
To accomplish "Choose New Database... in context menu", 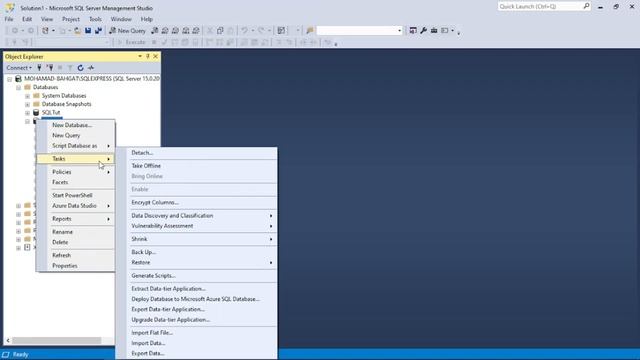I will pyautogui.click(x=76, y=125).
